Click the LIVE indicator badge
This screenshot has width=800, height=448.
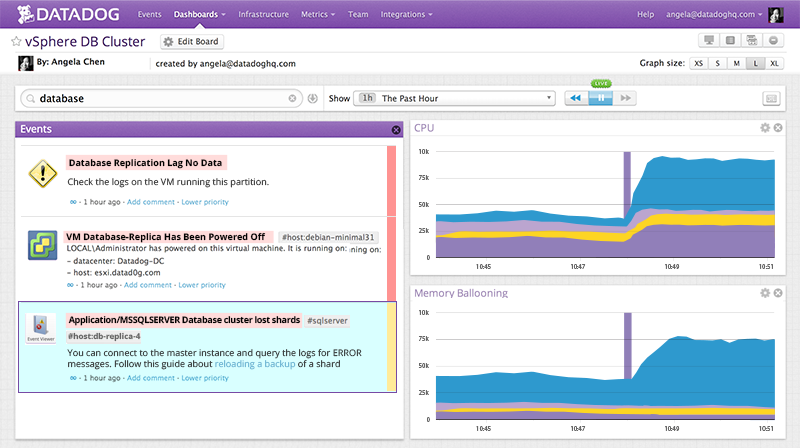click(x=601, y=84)
